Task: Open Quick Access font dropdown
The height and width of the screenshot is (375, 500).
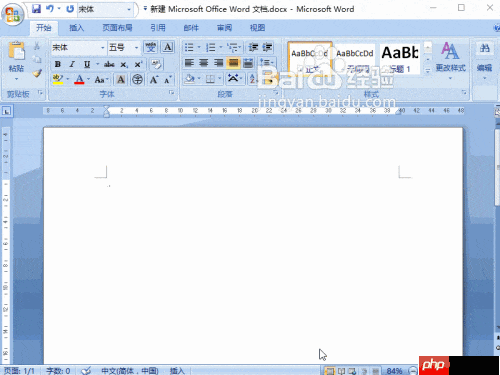Action: (x=129, y=9)
